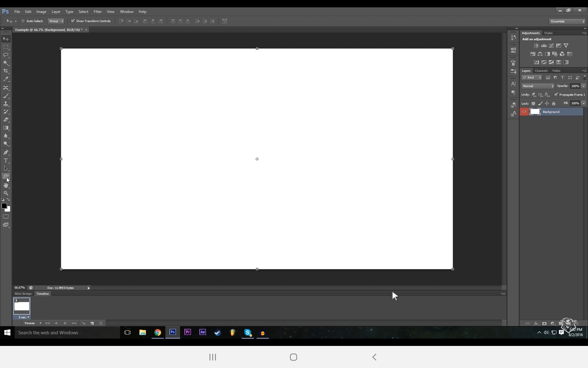Open the Forever looping options dropdown

pyautogui.click(x=33, y=323)
